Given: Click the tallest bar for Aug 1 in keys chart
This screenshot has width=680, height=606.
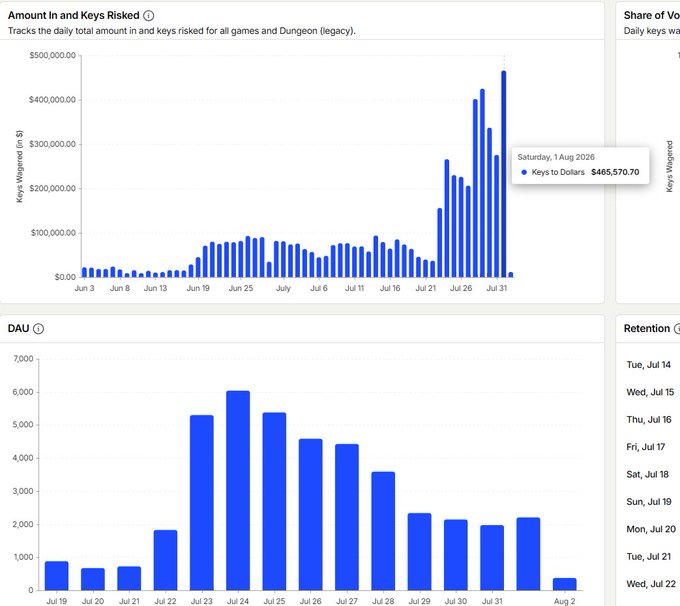Looking at the screenshot, I should 503,174.
